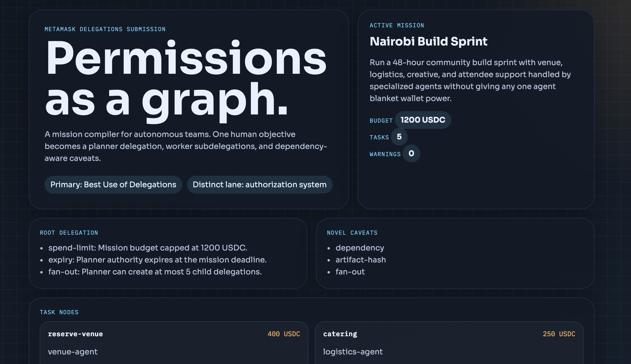Screen dimensions: 631x364
Task: Open the 'catering' task node card
Action: [449, 343]
